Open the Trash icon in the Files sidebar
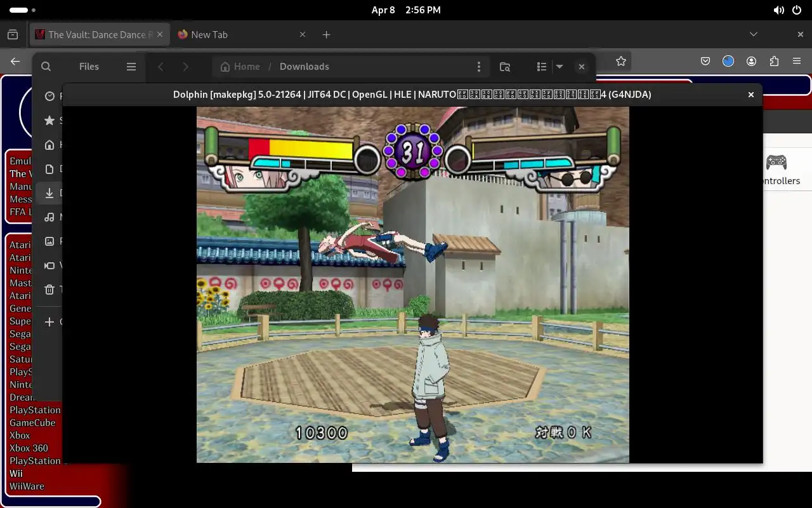 click(x=49, y=290)
